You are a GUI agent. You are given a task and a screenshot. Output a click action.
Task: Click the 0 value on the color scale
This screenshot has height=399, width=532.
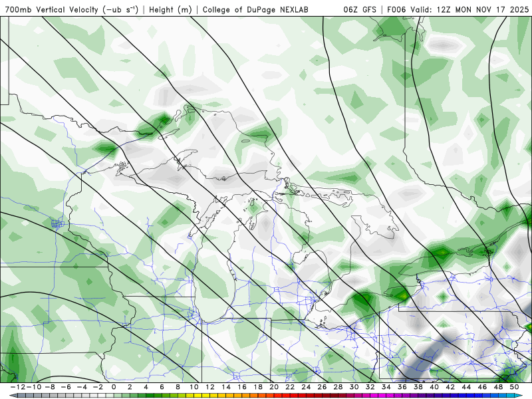pos(114,387)
